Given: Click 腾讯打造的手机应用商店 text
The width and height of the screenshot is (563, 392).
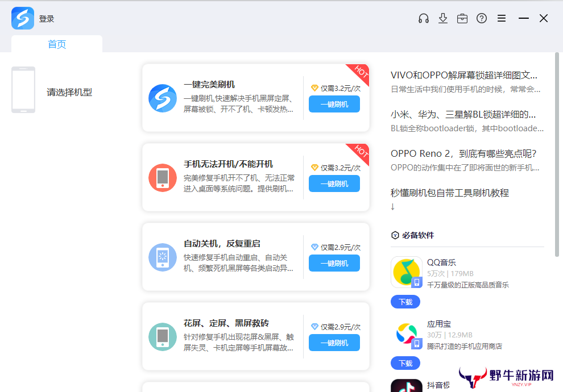Looking at the screenshot, I should point(465,347).
